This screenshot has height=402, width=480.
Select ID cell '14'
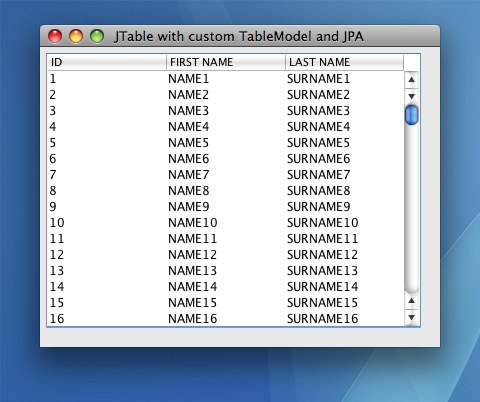pyautogui.click(x=107, y=287)
